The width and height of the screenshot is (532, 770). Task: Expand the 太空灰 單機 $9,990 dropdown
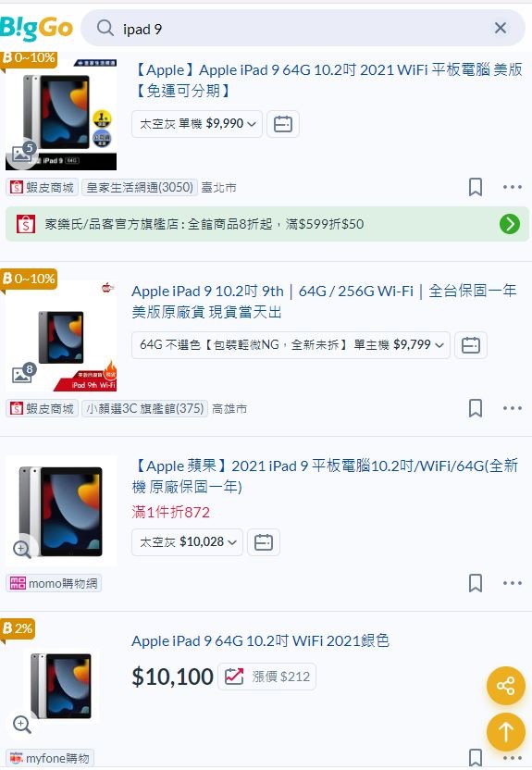click(197, 124)
